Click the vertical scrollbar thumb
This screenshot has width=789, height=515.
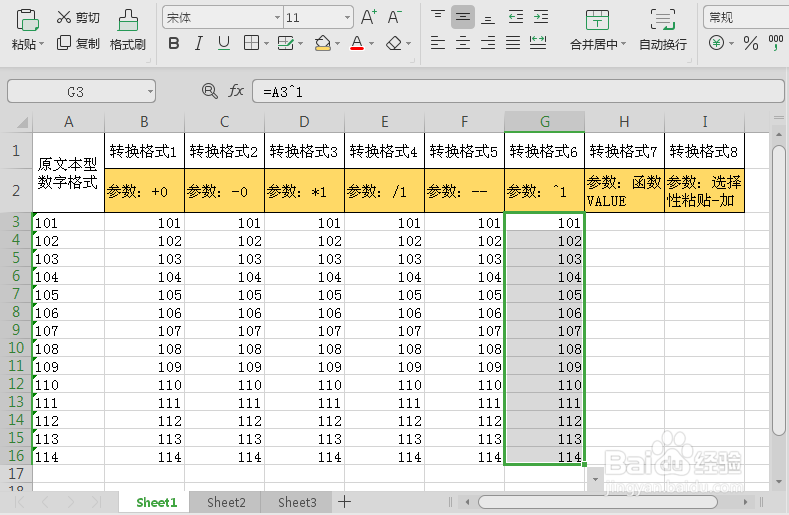pyautogui.click(x=778, y=290)
